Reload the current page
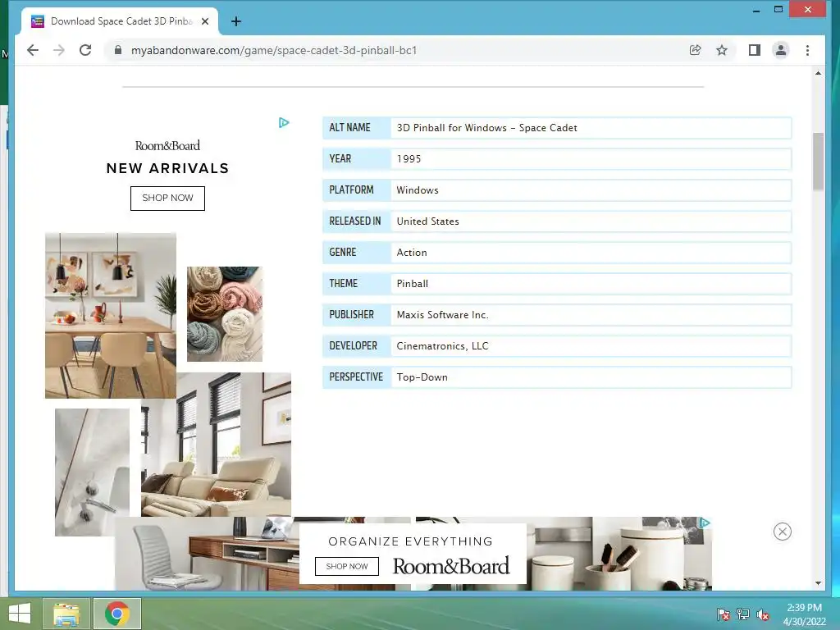Screen dimensions: 840x630 click(85, 50)
